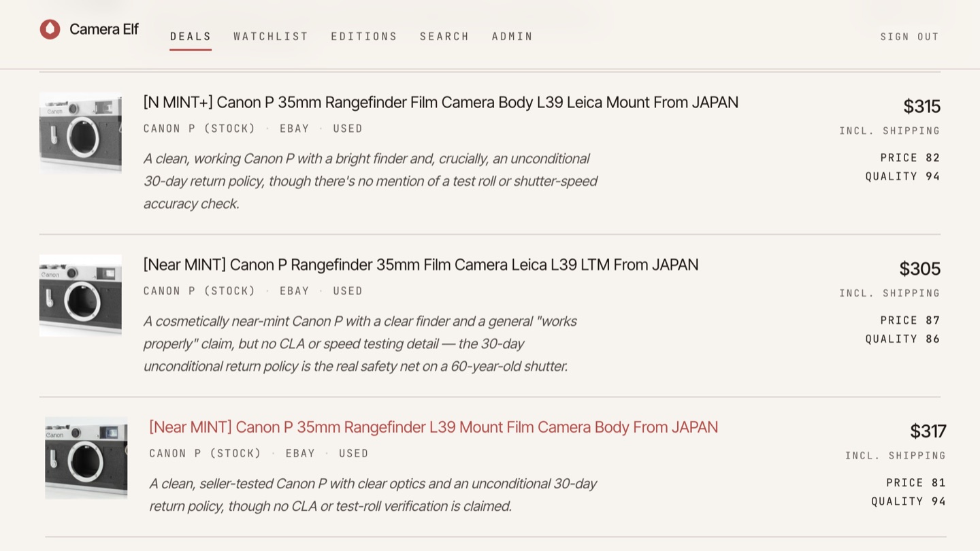Click the description mentioning 'shutter-speed accuracy check'
The width and height of the screenshot is (980, 551).
click(x=370, y=182)
